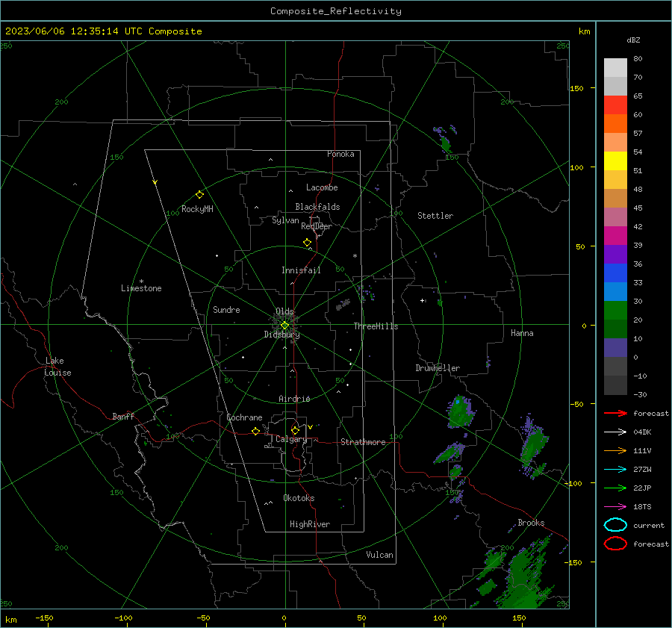This screenshot has height=628, width=672.
Task: Click the Airdrie label
Action: [x=294, y=399]
